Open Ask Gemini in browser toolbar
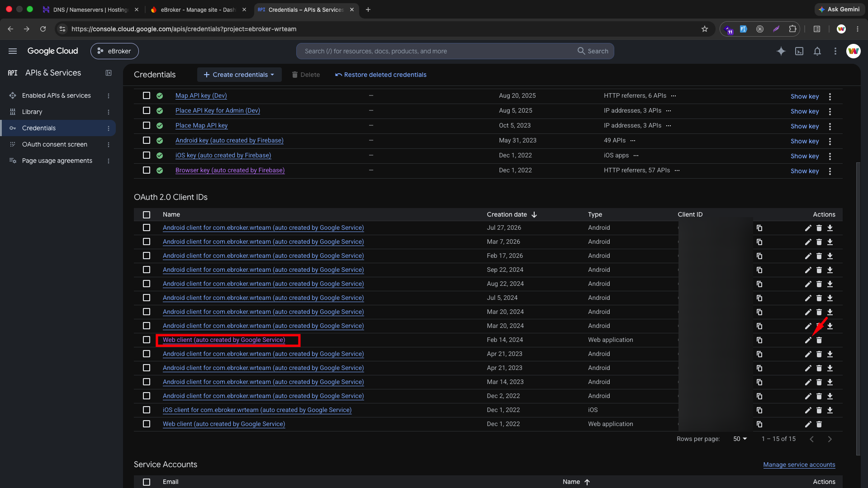The image size is (868, 488). (x=839, y=9)
